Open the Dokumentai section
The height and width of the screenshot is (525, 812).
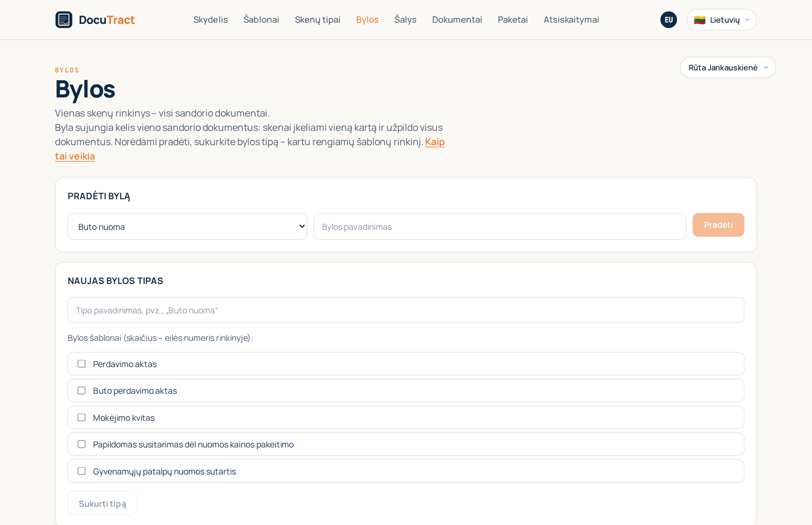(457, 19)
